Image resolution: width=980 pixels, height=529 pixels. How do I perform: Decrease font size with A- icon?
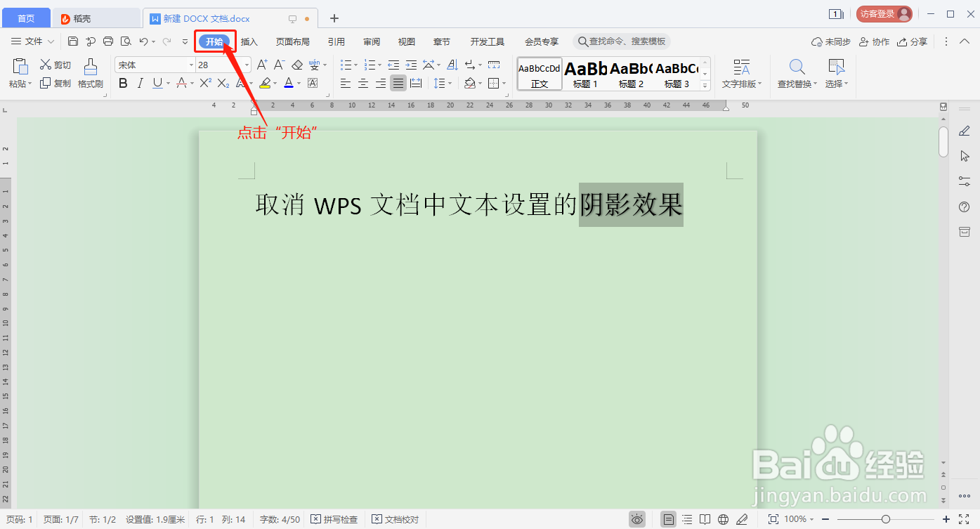point(279,65)
